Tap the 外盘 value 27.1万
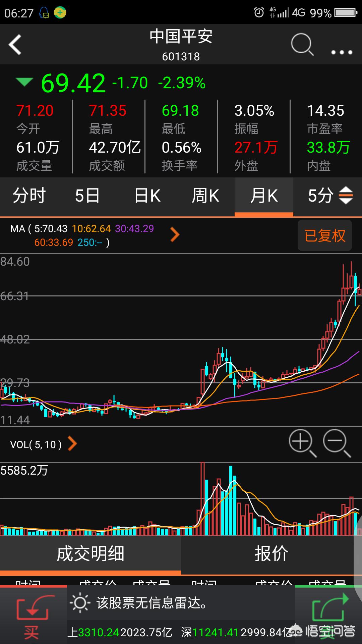362x644 pixels. click(256, 148)
